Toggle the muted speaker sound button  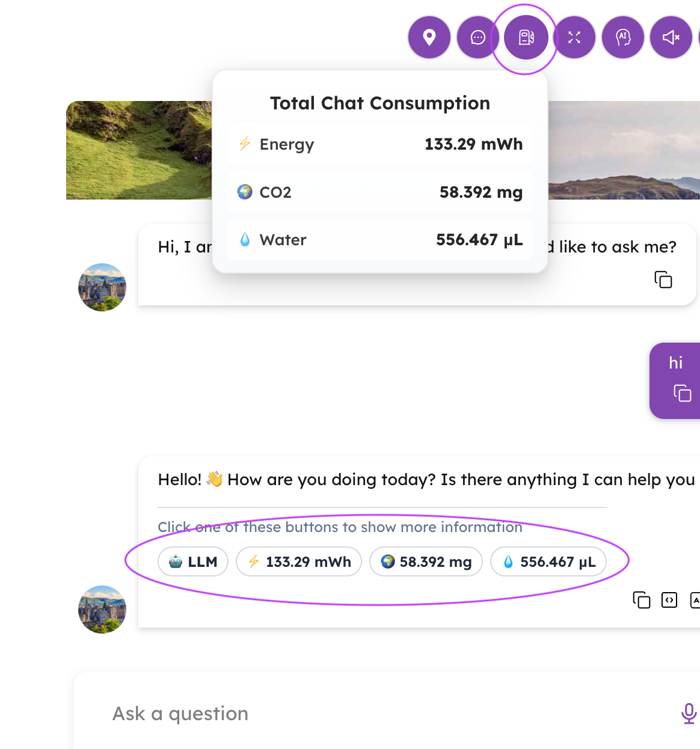tap(671, 38)
